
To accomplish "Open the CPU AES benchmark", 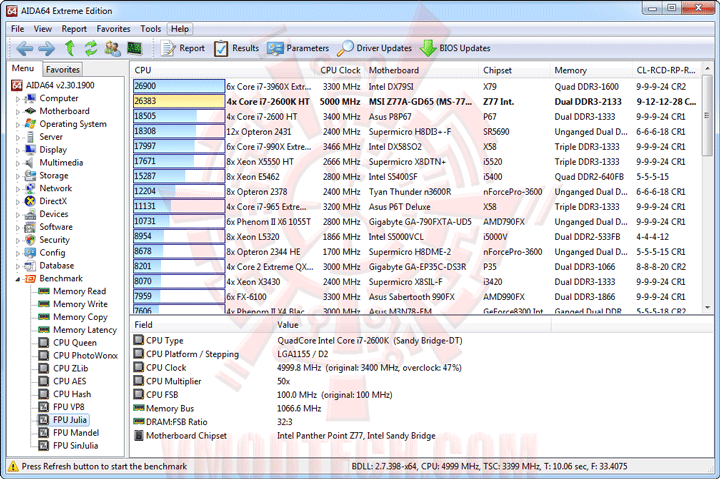I will [62, 381].
